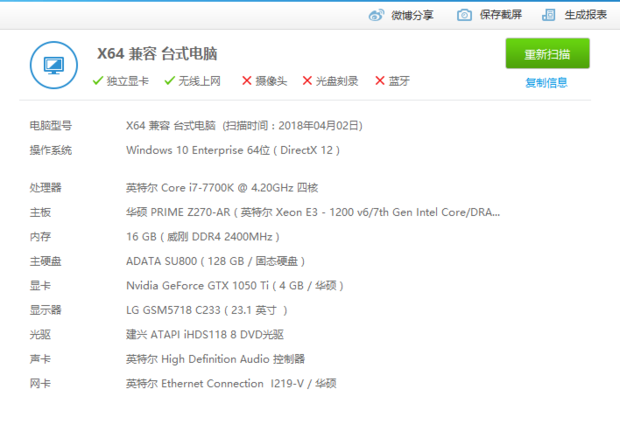Click the 主板 row label
The height and width of the screenshot is (438, 620).
[40, 212]
